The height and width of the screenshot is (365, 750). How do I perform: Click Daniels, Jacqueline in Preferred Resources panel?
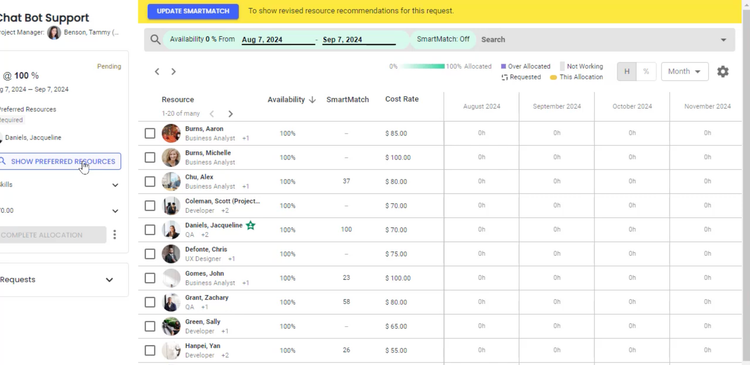click(x=33, y=138)
